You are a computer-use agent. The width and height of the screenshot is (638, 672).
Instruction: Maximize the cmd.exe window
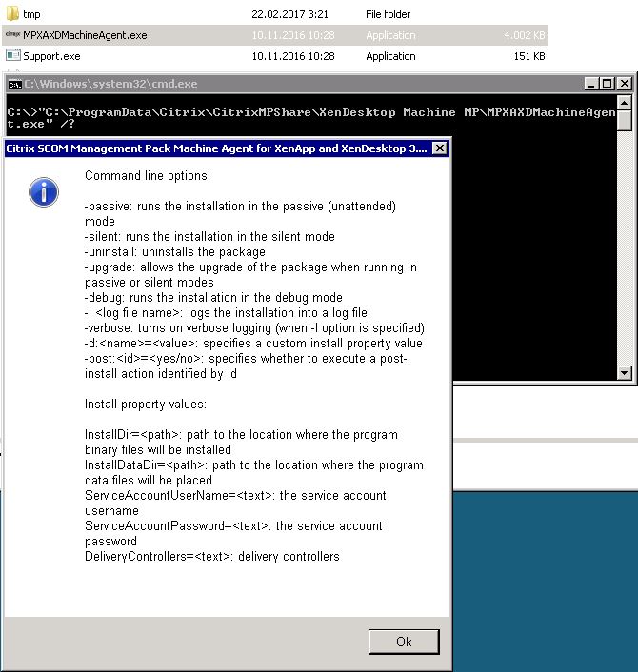pyautogui.click(x=608, y=84)
